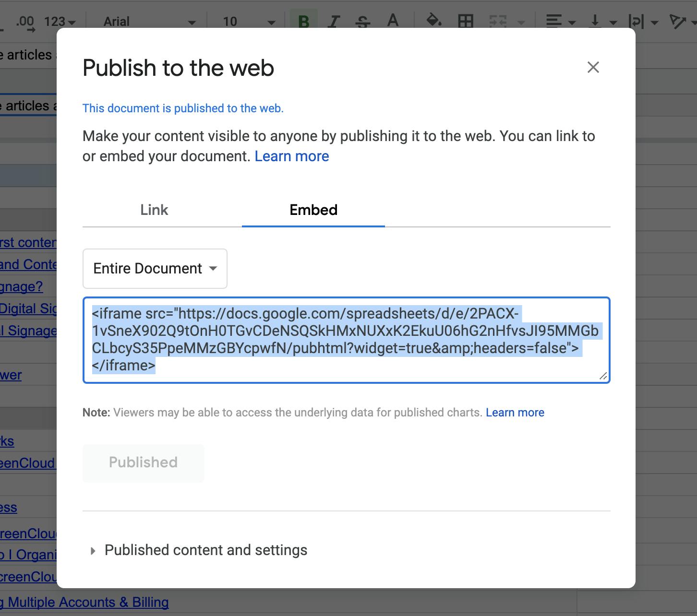Toggle strikethrough formatting in the toolbar
Image resolution: width=697 pixels, height=616 pixels.
363,21
